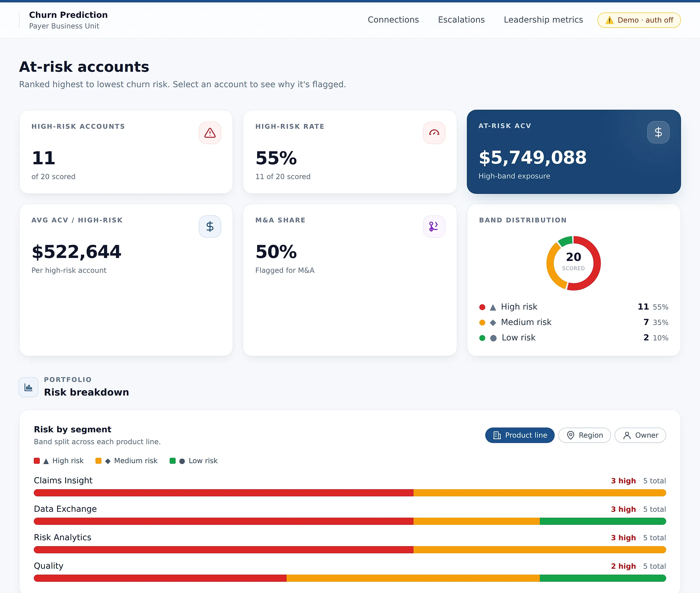This screenshot has width=700, height=593.
Task: Click the Demo auth off badge
Action: click(639, 20)
